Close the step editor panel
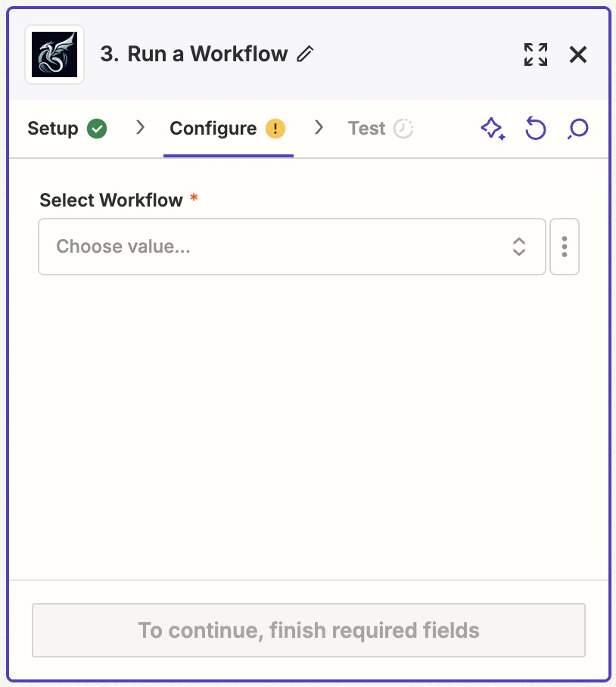The width and height of the screenshot is (616, 687). [x=578, y=54]
